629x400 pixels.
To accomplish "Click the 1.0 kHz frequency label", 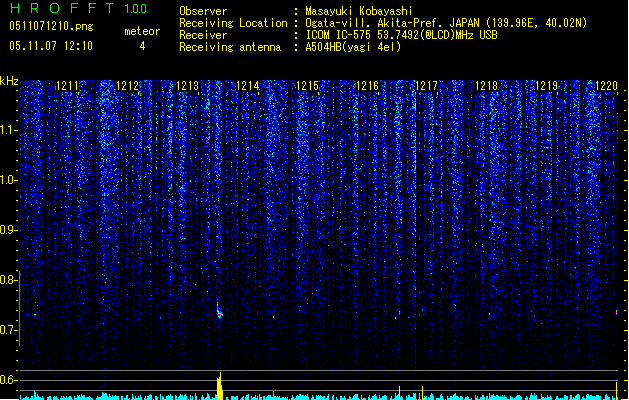I will coord(9,180).
